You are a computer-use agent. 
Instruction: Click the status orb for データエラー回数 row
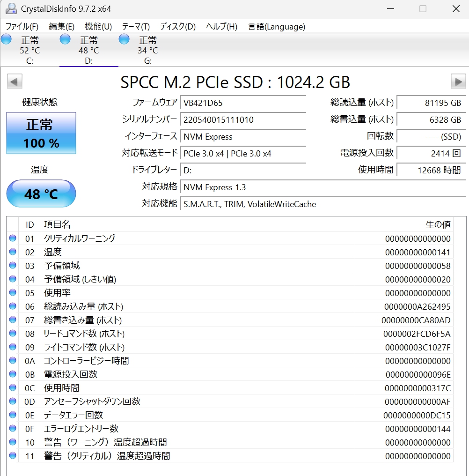(13, 415)
